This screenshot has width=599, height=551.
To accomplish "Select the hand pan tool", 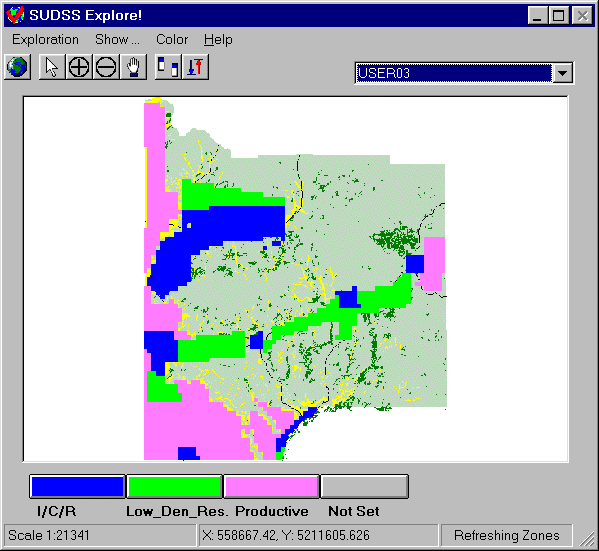I will pyautogui.click(x=133, y=67).
